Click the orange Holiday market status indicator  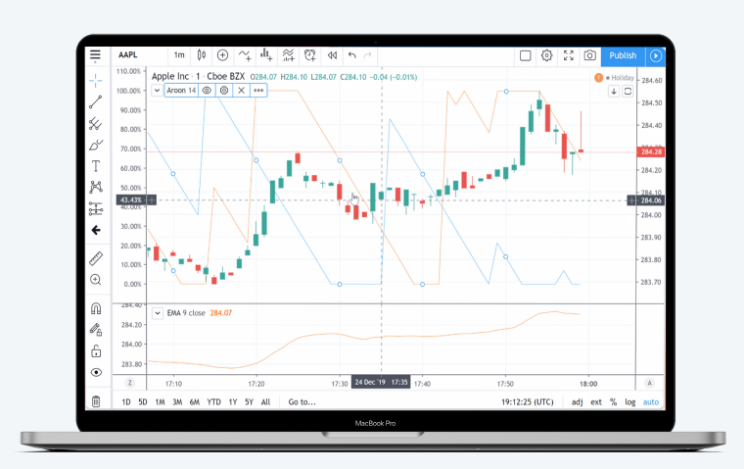pyautogui.click(x=598, y=77)
